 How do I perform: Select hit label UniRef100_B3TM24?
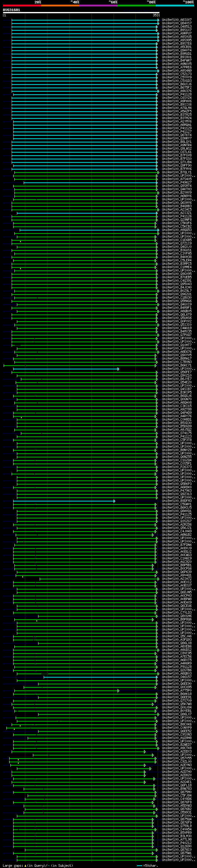point(177,118)
